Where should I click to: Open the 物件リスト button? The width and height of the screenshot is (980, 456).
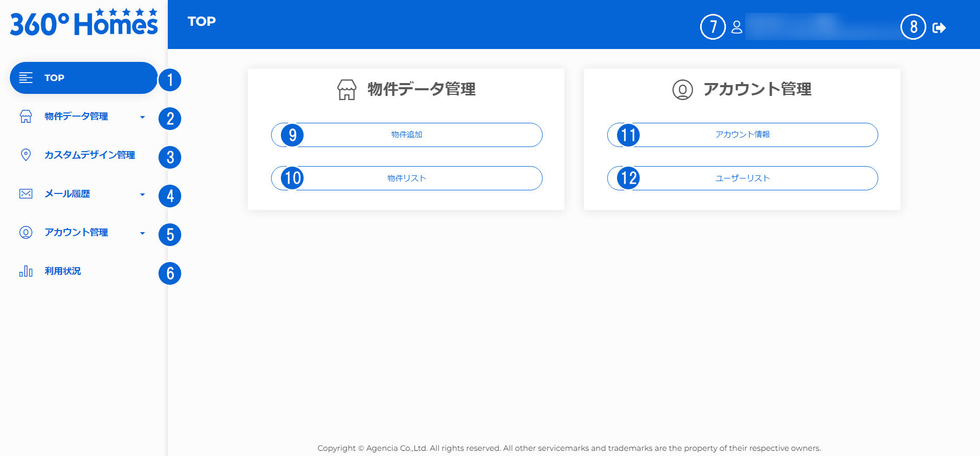coord(407,178)
